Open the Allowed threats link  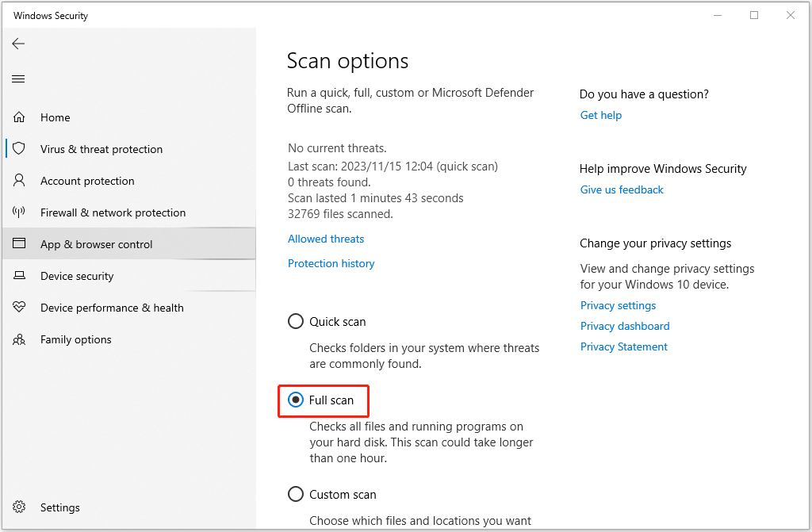pyautogui.click(x=326, y=239)
